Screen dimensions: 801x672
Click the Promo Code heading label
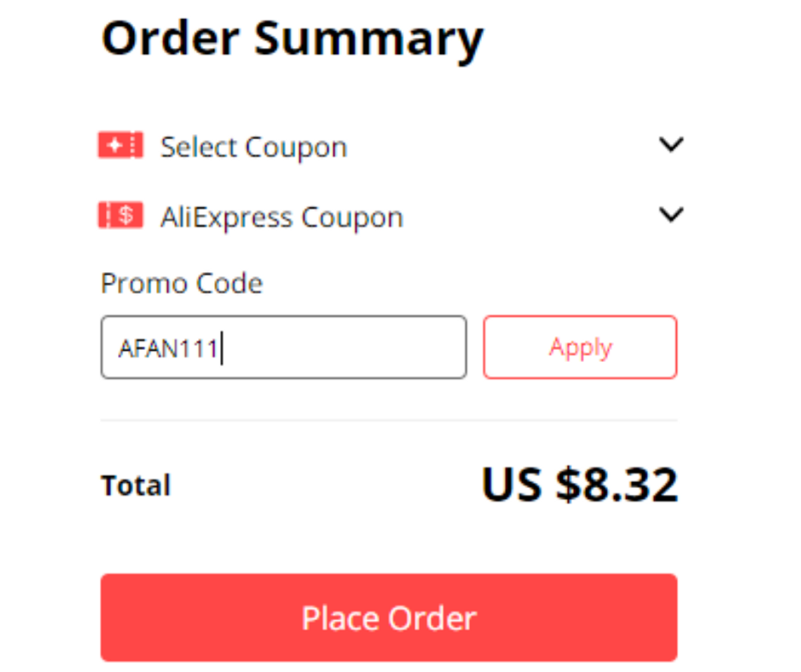click(181, 283)
